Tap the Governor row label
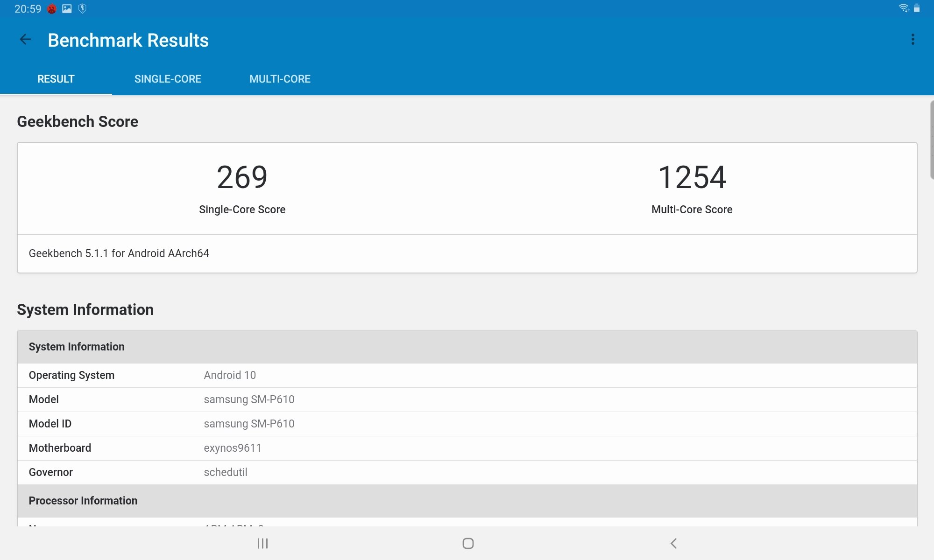 click(x=51, y=472)
